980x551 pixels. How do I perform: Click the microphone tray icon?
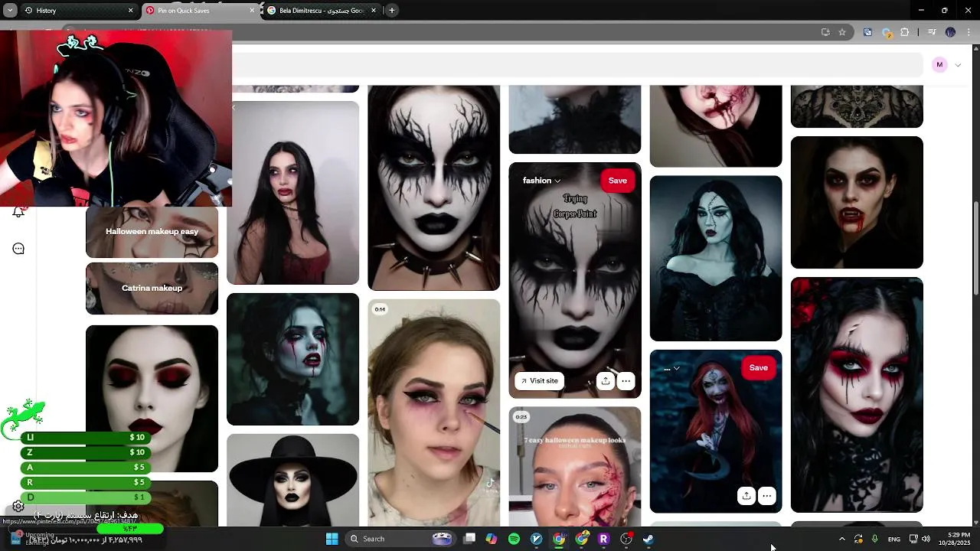874,539
